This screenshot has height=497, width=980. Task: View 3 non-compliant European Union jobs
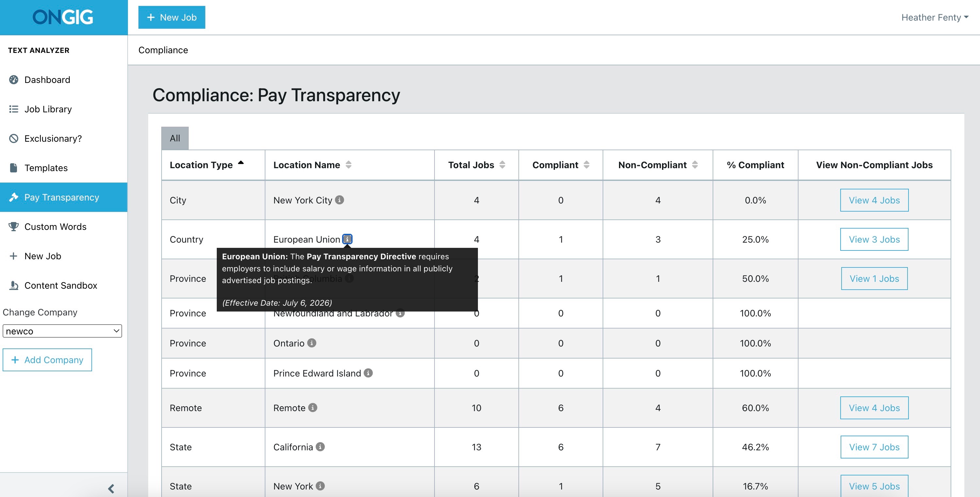pos(874,239)
